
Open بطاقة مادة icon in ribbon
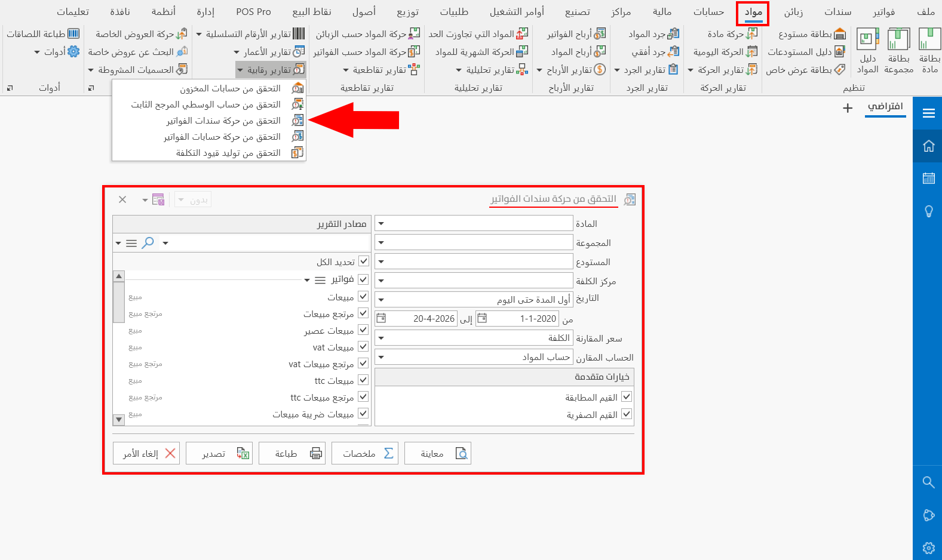929,51
